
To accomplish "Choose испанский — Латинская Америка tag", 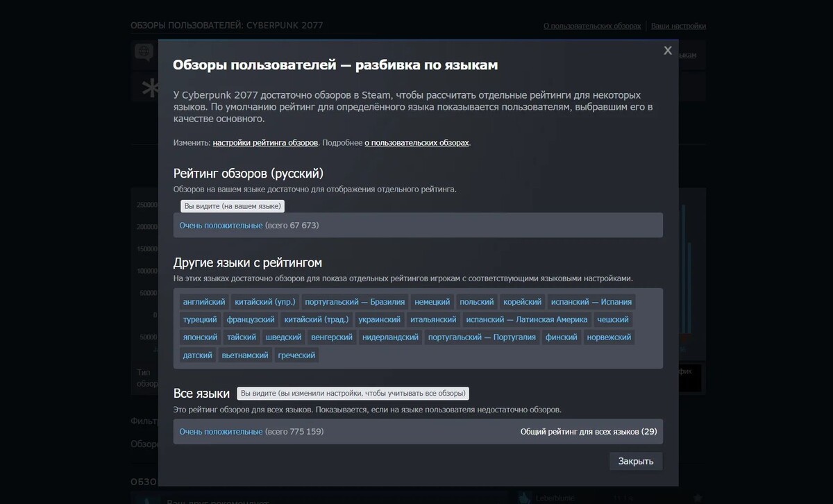I will point(527,319).
